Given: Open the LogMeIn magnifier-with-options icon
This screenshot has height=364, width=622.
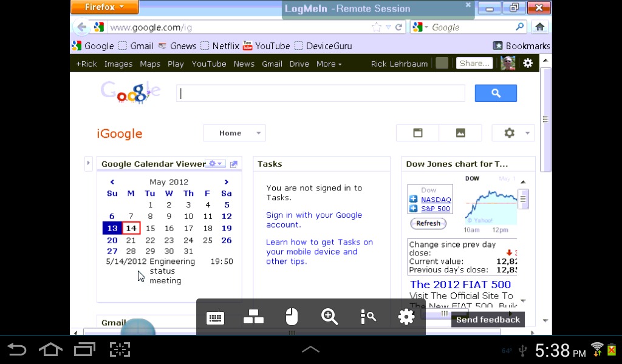Looking at the screenshot, I should point(368,317).
